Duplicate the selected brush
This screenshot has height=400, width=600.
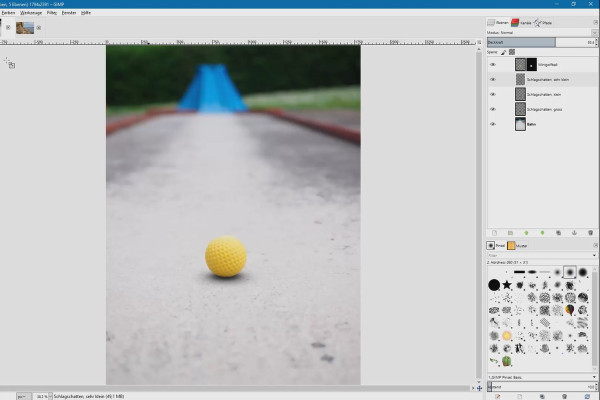coord(542,397)
